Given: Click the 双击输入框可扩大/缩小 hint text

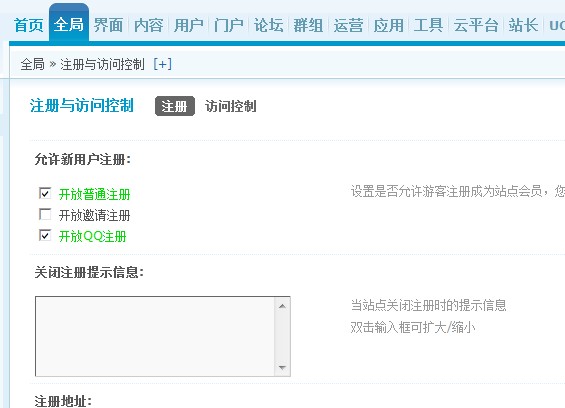Looking at the screenshot, I should click(x=413, y=327).
